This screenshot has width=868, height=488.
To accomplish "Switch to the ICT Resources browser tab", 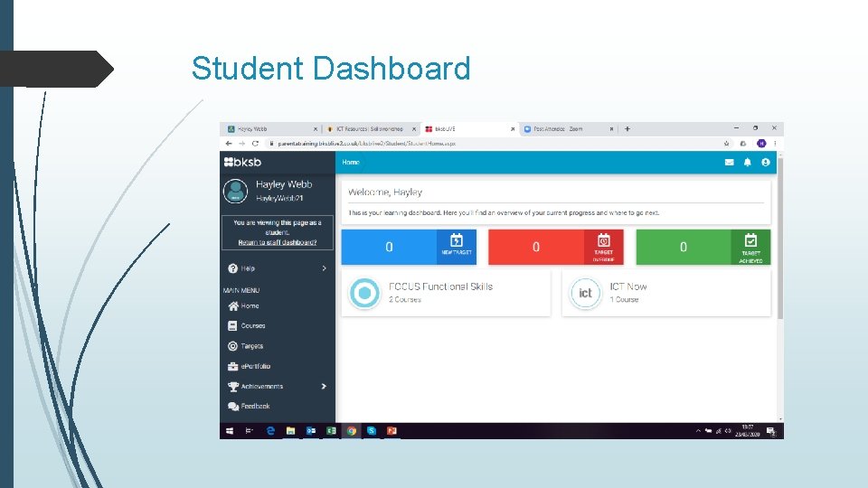I will pyautogui.click(x=370, y=129).
